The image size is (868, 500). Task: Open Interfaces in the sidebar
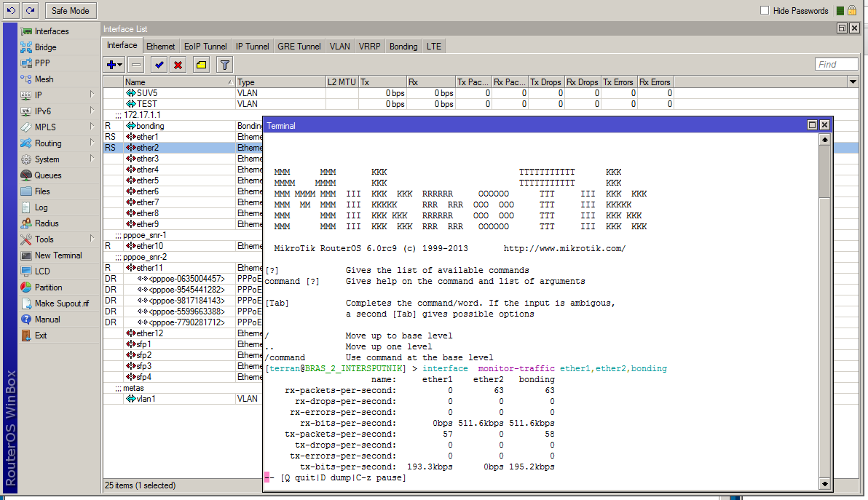[52, 31]
